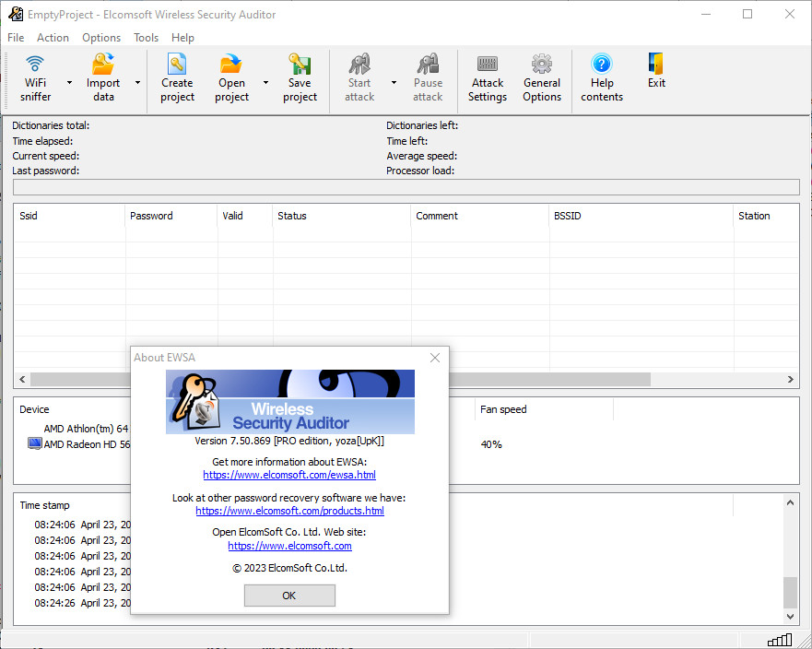Click the Processor load label
This screenshot has height=649, width=812.
[x=420, y=171]
